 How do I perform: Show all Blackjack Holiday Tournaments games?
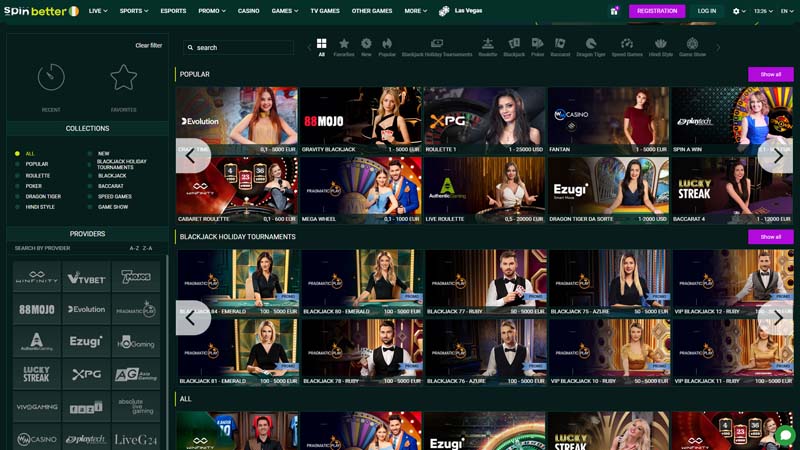770,237
